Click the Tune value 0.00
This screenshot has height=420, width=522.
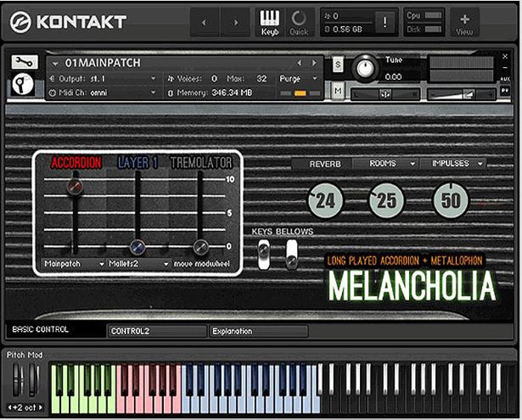click(x=393, y=77)
